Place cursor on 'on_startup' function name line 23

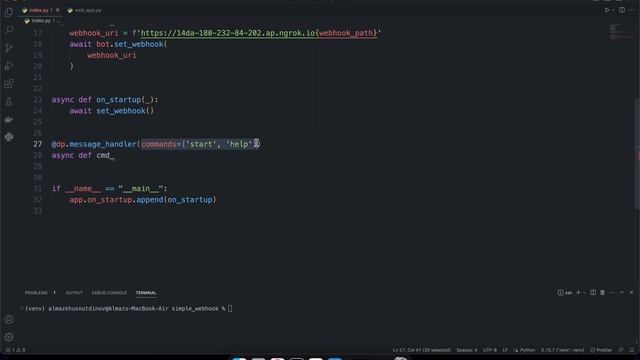[118, 100]
